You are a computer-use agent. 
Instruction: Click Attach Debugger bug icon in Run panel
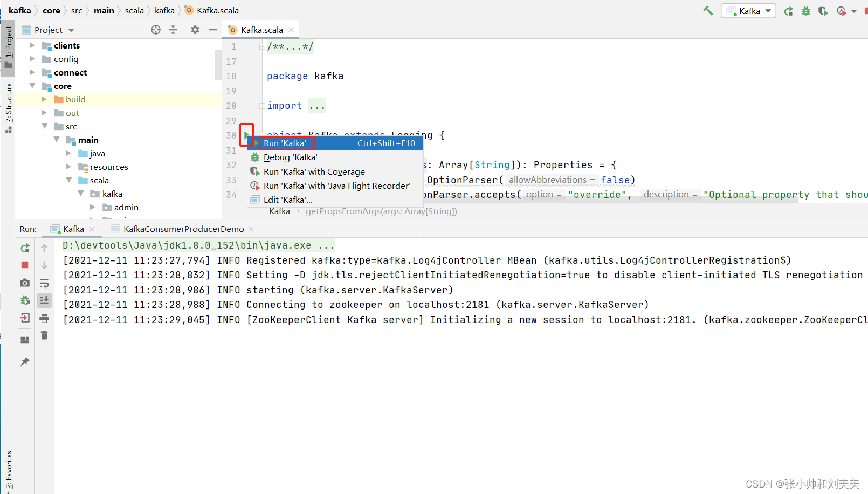(25, 300)
